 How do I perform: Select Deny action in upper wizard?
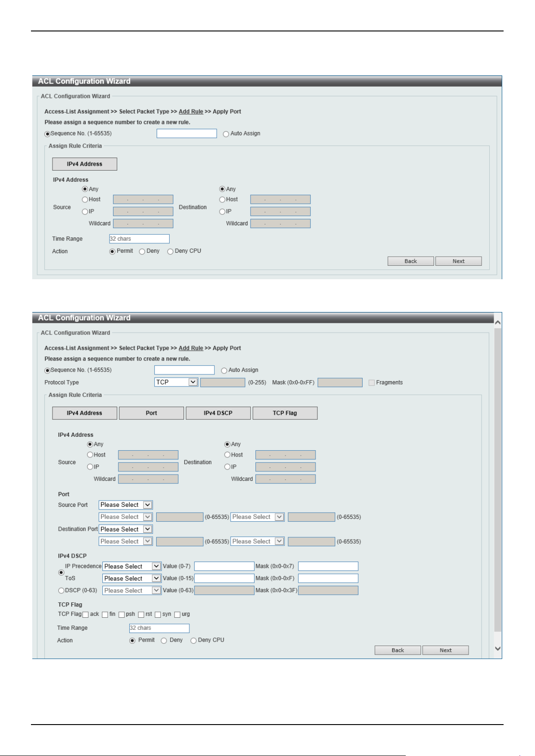(x=142, y=251)
